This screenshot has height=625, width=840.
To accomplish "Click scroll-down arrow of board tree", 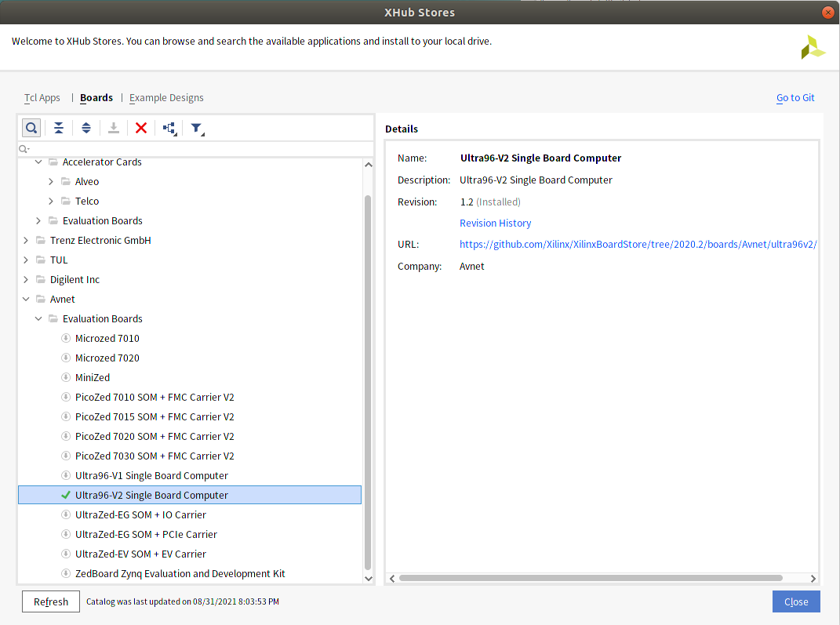I will [368, 578].
